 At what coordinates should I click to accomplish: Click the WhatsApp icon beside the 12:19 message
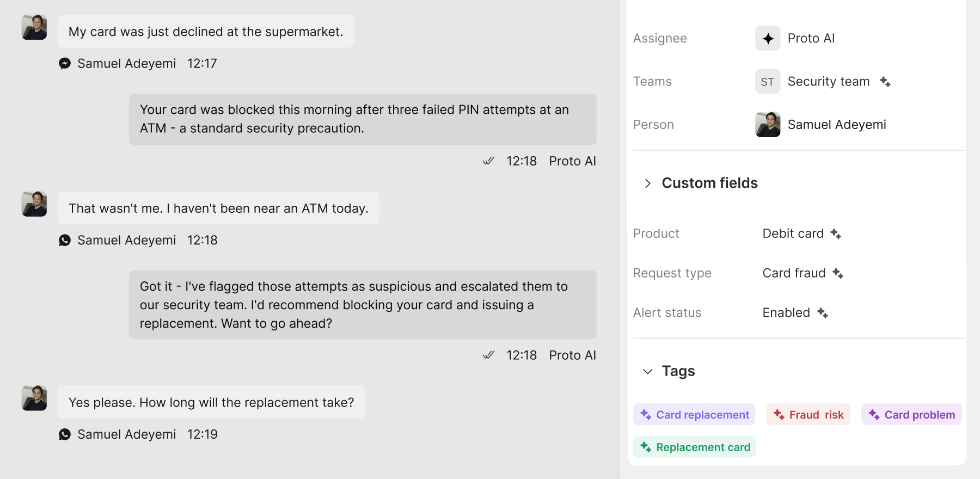(65, 434)
